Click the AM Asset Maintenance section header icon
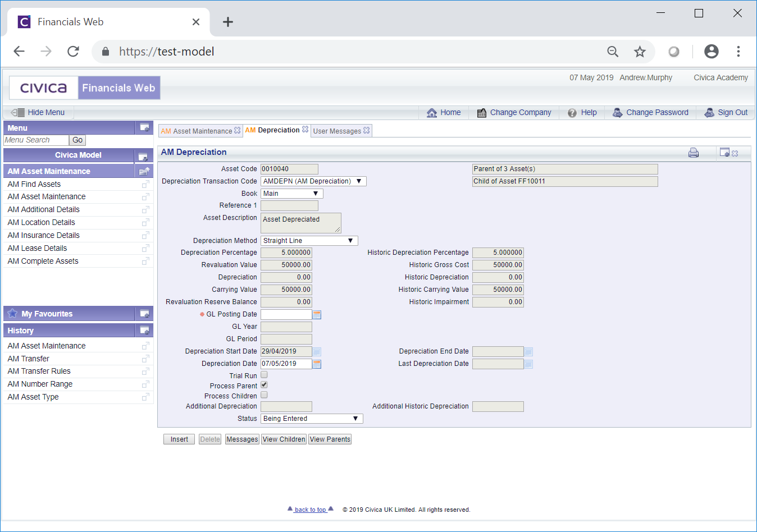 click(x=144, y=171)
